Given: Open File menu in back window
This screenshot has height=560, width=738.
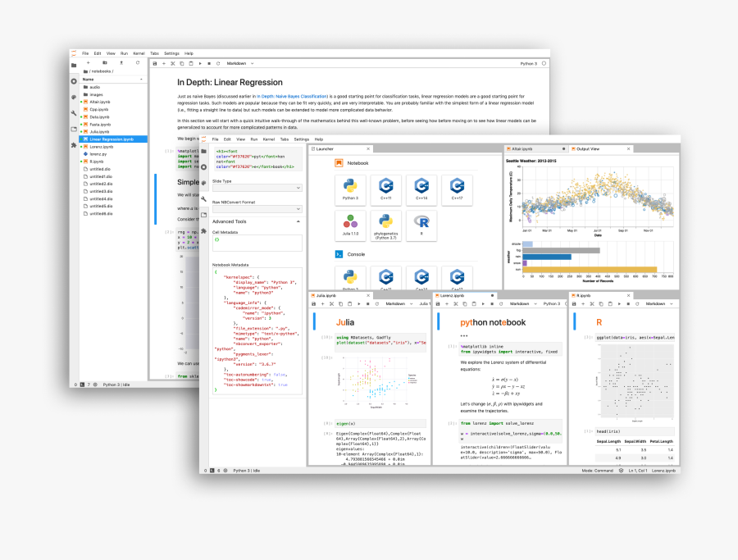Looking at the screenshot, I should (85, 53).
